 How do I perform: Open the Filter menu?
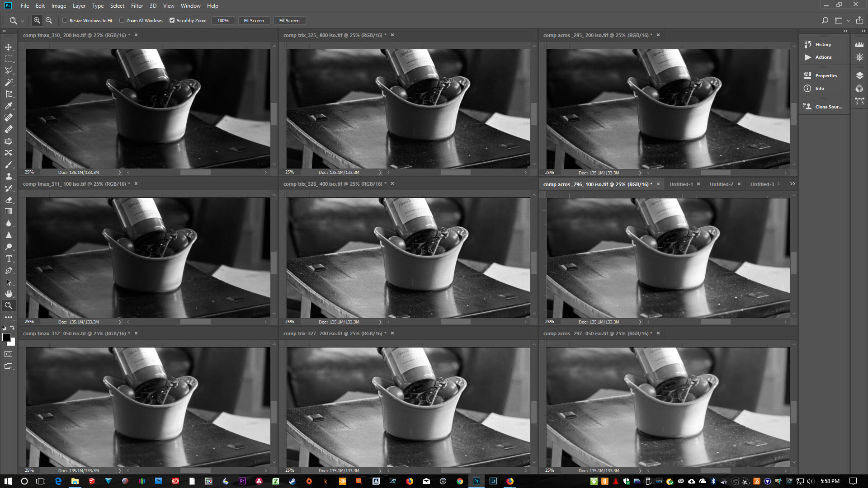pos(137,6)
